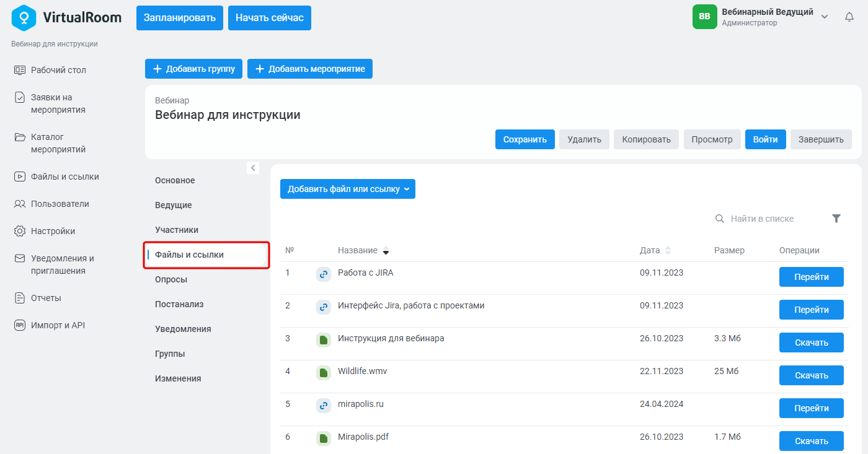Click the Файлы и ссылки sidebar play icon
This screenshot has width=868, height=454.
click(x=20, y=177)
